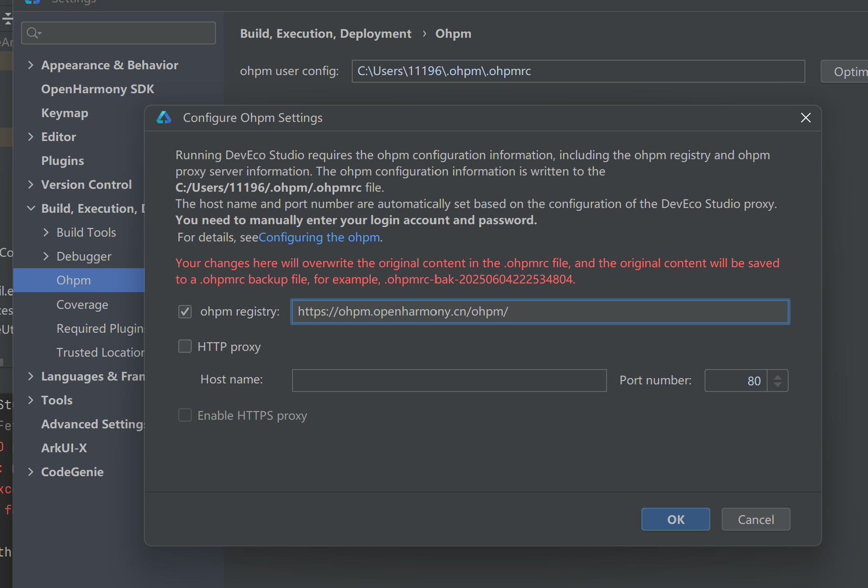Select the Ohpm settings item
The image size is (868, 588).
coord(79,280)
